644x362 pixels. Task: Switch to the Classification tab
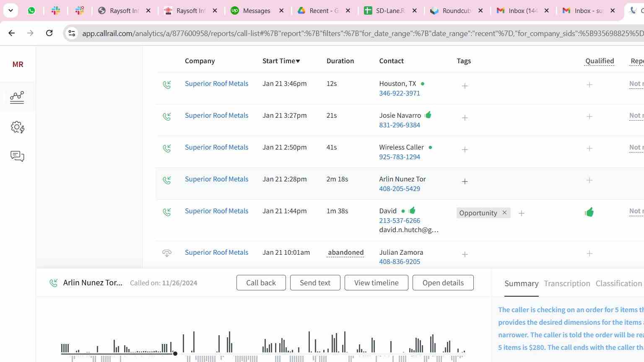tap(618, 284)
